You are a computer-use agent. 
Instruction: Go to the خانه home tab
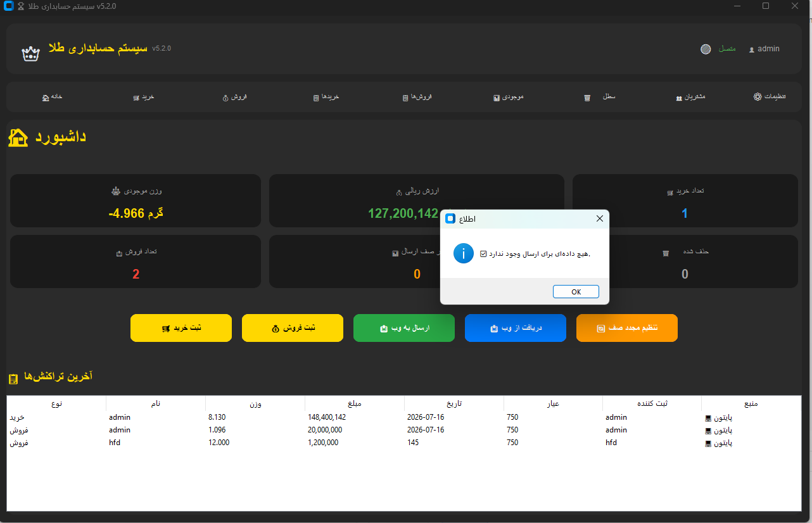[52, 97]
